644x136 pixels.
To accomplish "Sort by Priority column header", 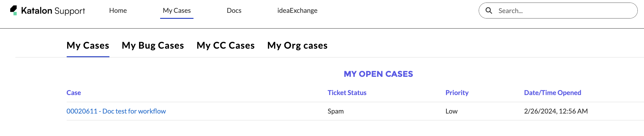I will [x=457, y=93].
